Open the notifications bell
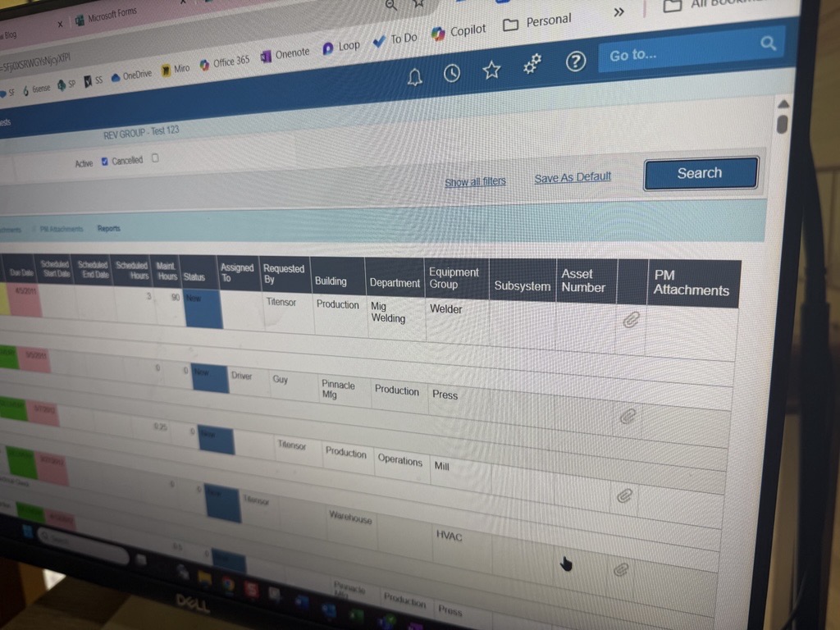 (x=414, y=78)
